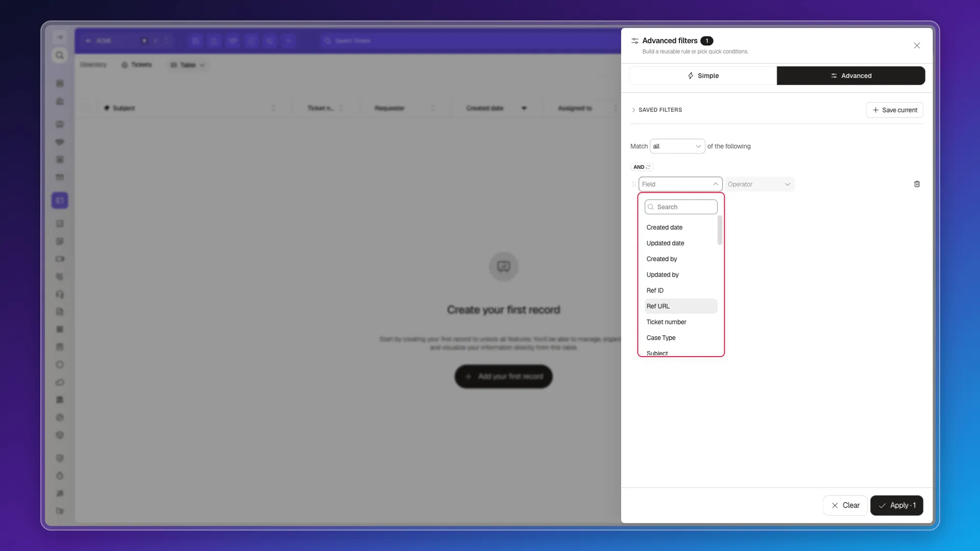Screen dimensions: 980x551
Task: Click the Save current button
Action: 894,110
